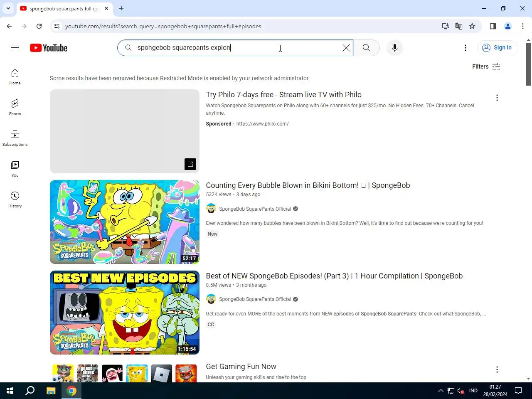Visit the philo.com sponsored link
532x399 pixels.
[x=262, y=124]
